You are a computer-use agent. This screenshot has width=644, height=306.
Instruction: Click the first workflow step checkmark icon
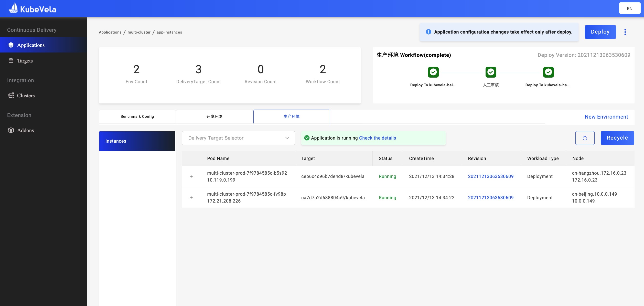tap(433, 72)
